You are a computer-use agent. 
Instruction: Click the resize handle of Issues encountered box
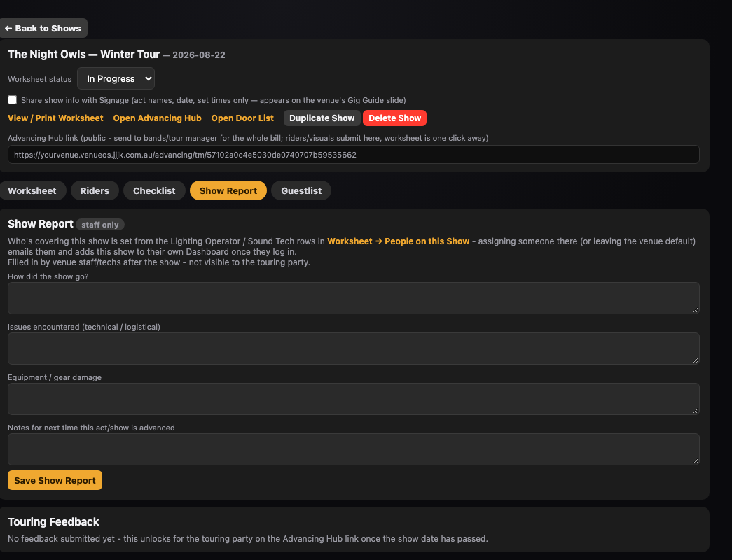(x=696, y=360)
